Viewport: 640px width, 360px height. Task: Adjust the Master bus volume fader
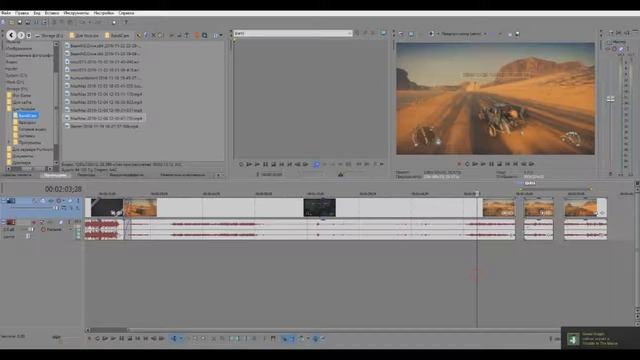tap(611, 99)
